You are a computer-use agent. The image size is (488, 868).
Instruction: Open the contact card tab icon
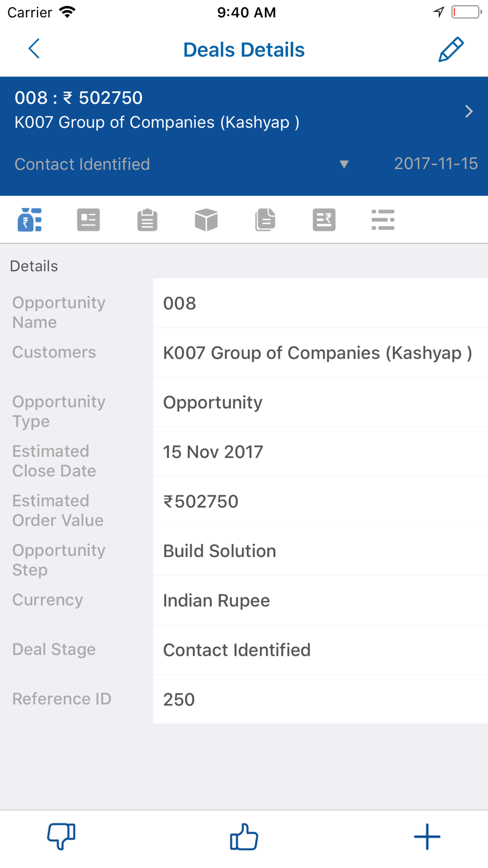[88, 220]
